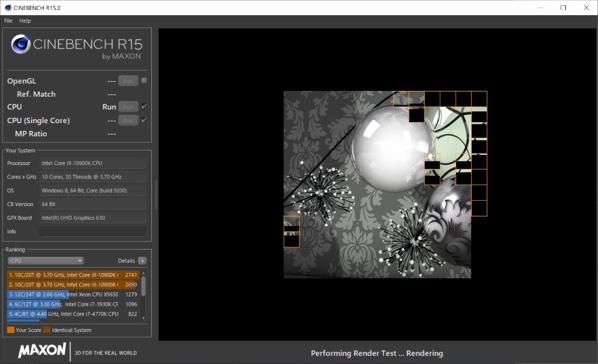This screenshot has height=364, width=598.
Task: Click the Info text field
Action: click(92, 232)
